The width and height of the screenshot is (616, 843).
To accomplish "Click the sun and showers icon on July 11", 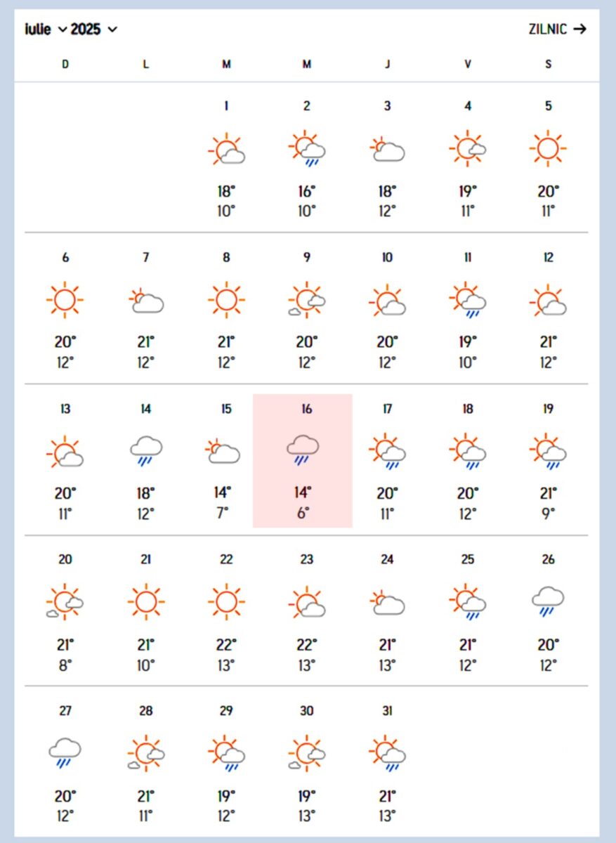I will (x=467, y=300).
